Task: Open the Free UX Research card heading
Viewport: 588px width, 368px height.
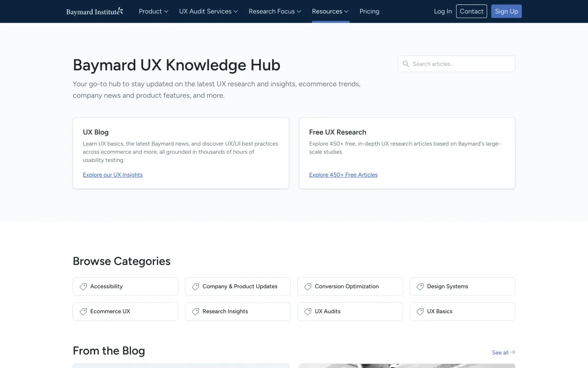Action: pos(338,132)
